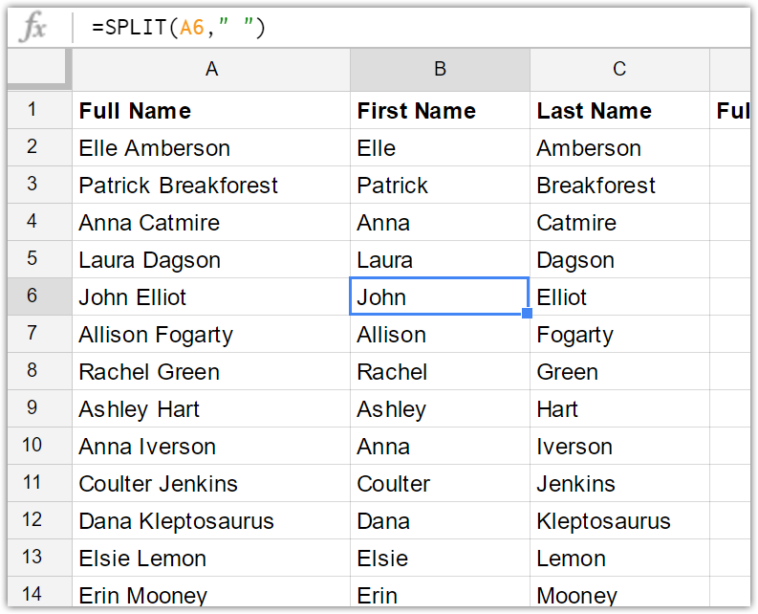Click the Full Name header cell
This screenshot has width=758, height=614.
pyautogui.click(x=211, y=111)
